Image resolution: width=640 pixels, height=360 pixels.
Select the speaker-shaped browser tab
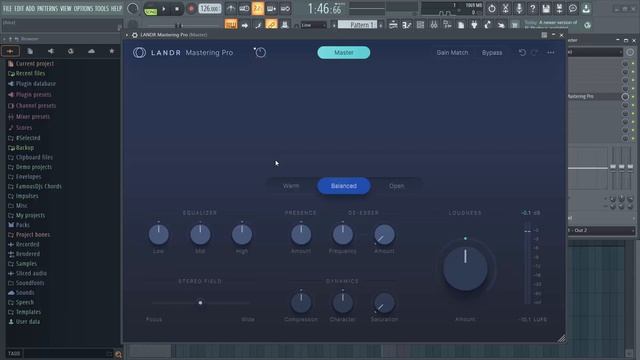[x=51, y=51]
